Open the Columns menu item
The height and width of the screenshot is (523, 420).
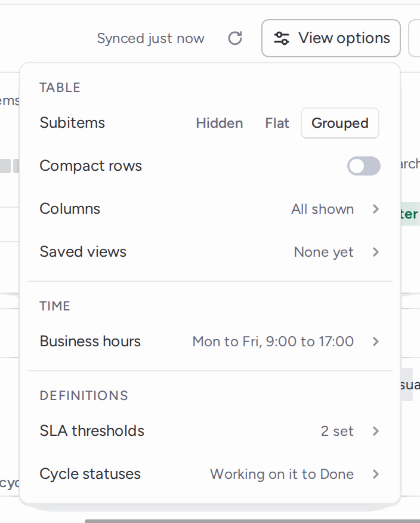tap(210, 209)
